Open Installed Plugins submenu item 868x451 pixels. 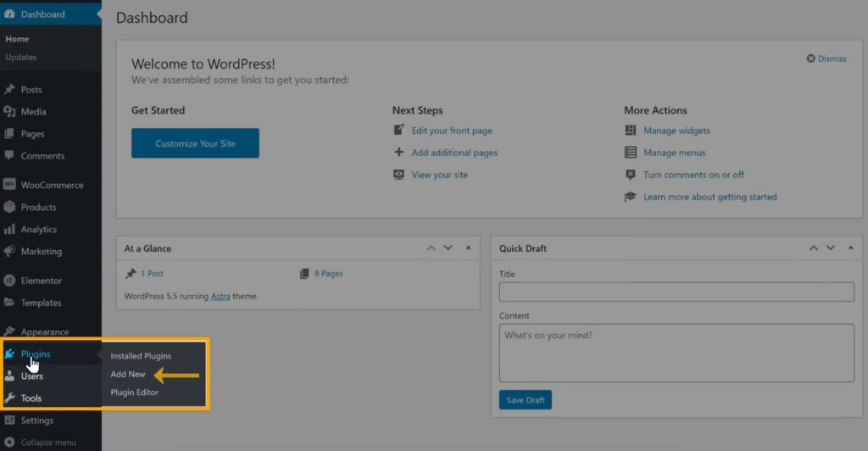click(141, 356)
